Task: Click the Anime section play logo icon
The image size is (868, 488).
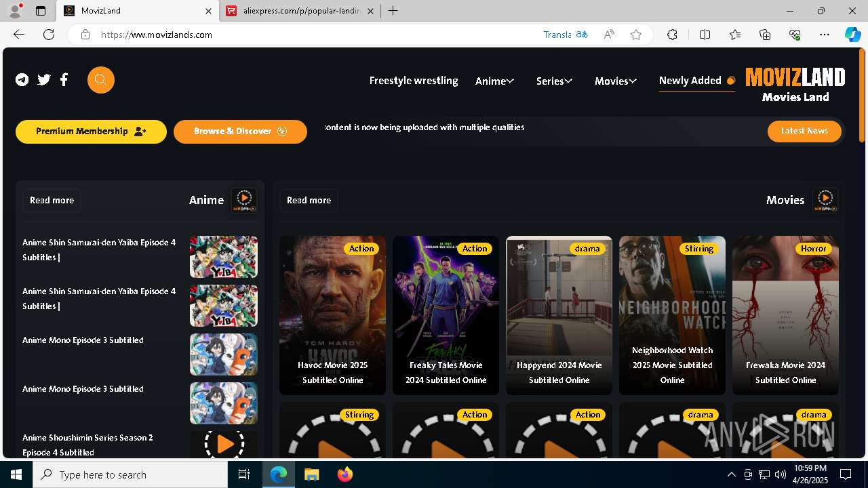Action: pyautogui.click(x=244, y=200)
